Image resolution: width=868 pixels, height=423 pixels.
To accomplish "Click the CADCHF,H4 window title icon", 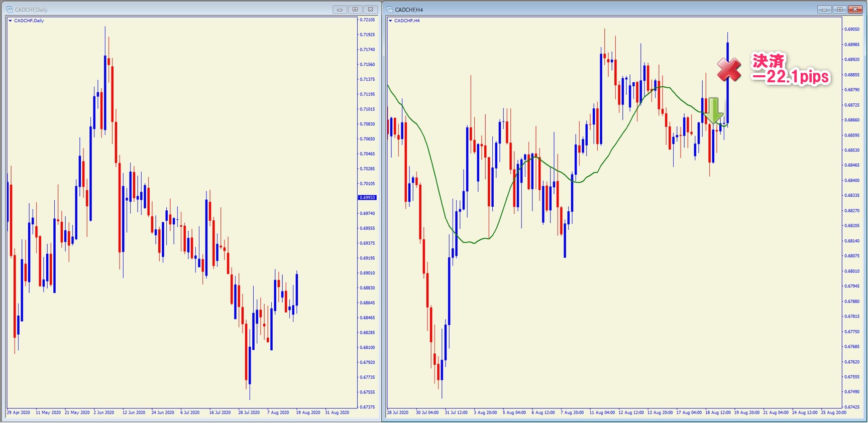I will 390,10.
